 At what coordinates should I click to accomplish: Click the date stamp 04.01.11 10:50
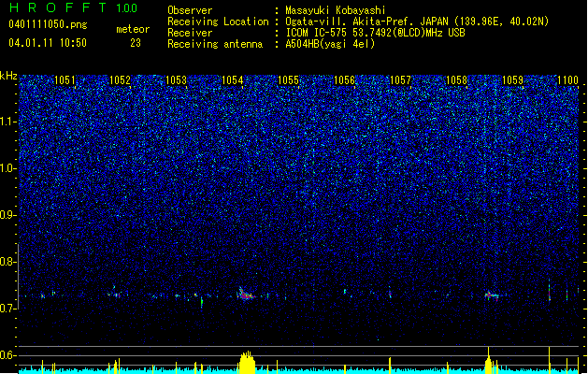pos(48,43)
